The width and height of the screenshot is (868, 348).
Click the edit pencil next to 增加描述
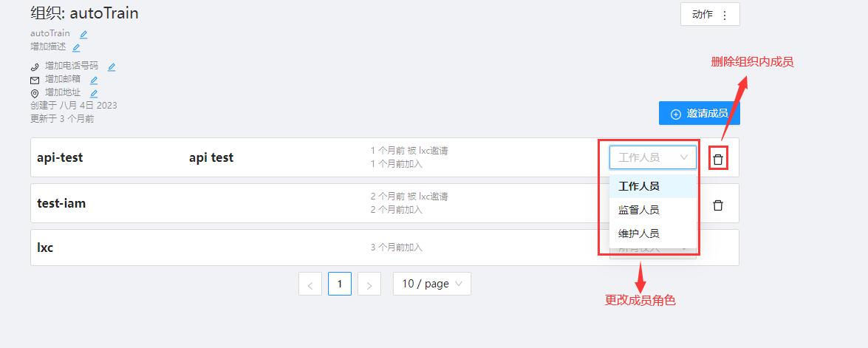[x=76, y=47]
